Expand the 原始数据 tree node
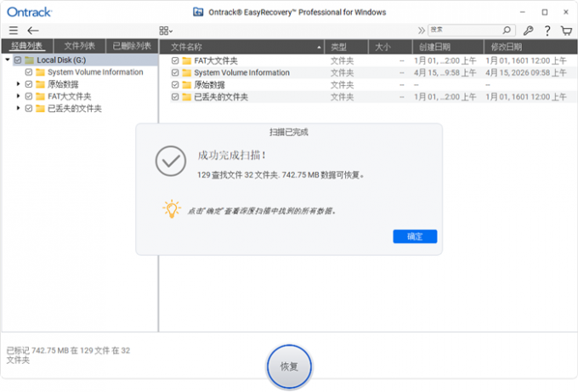The image size is (578, 392). pyautogui.click(x=18, y=84)
